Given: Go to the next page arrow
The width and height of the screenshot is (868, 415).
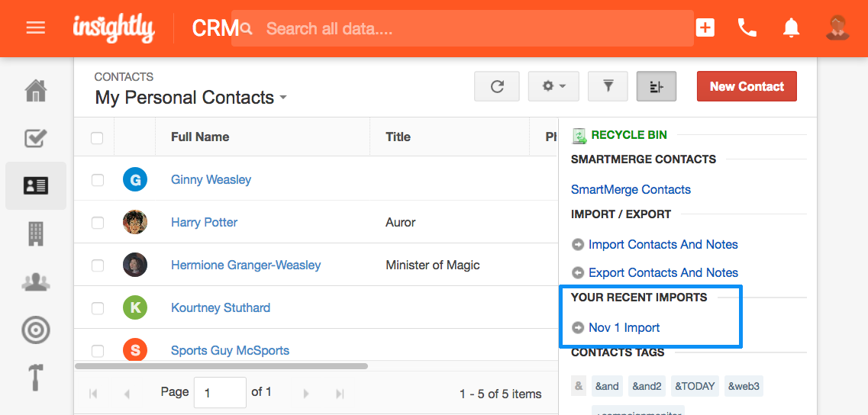Looking at the screenshot, I should [x=306, y=394].
